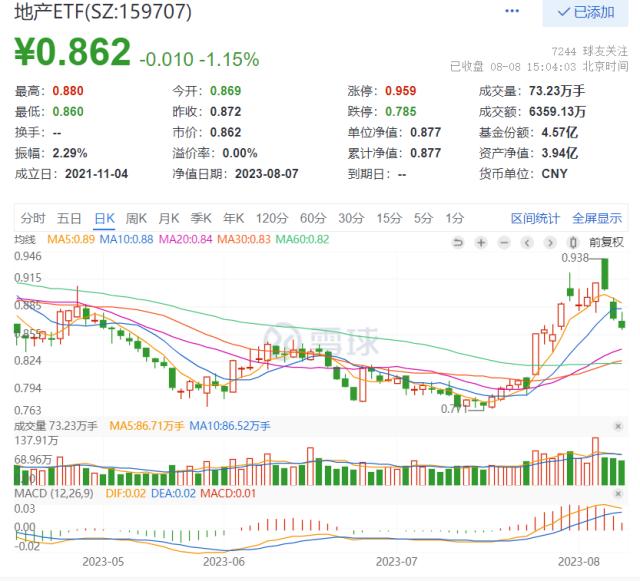The height and width of the screenshot is (581, 640).
Task: Click the MA5:0.89 moving average label
Action: click(x=71, y=239)
